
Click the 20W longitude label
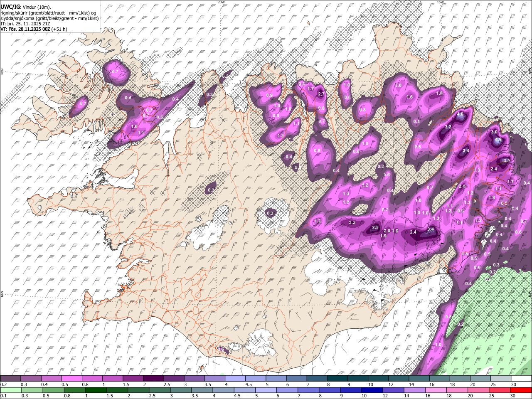(x=221, y=2)
